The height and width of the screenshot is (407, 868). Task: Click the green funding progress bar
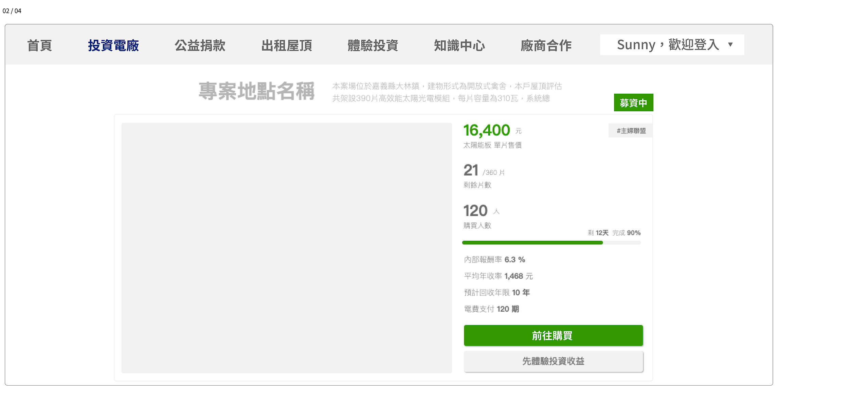click(x=551, y=242)
